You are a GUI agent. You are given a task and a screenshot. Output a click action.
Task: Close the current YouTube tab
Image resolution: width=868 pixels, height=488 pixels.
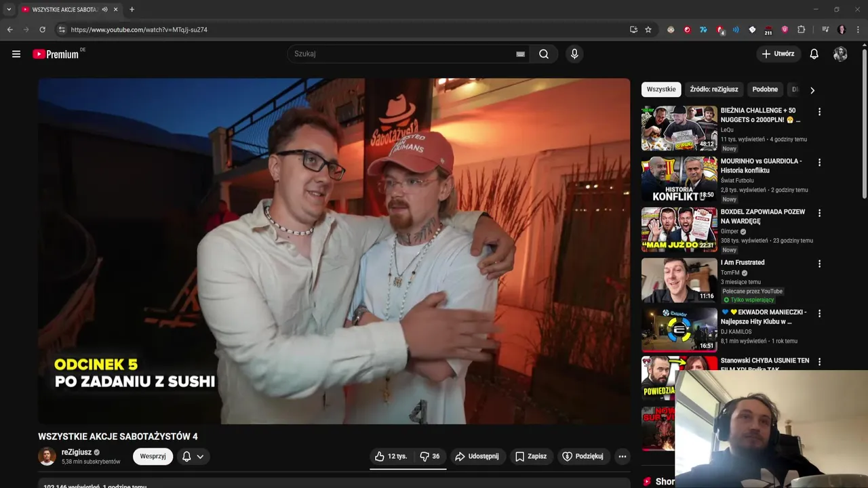pyautogui.click(x=116, y=9)
